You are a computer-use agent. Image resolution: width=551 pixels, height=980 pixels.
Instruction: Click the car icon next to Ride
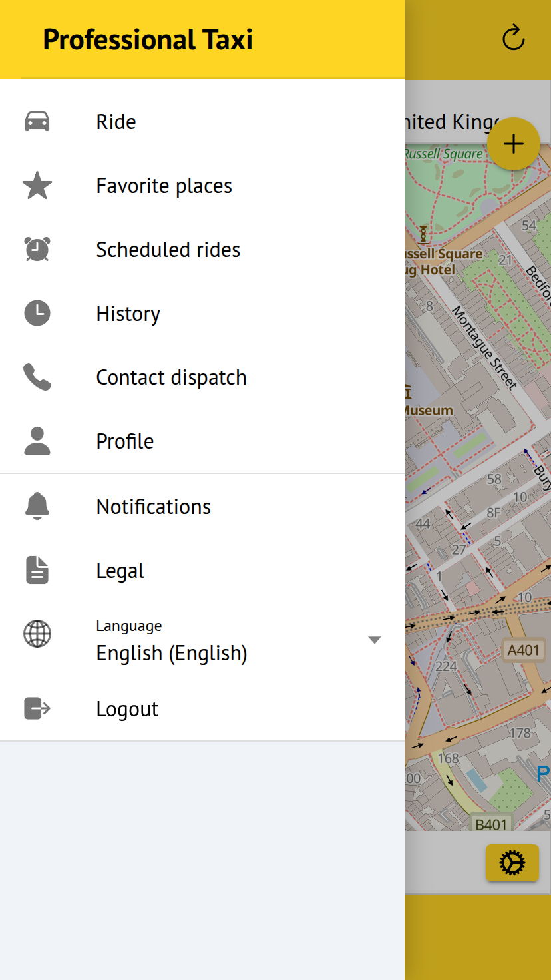tap(37, 122)
